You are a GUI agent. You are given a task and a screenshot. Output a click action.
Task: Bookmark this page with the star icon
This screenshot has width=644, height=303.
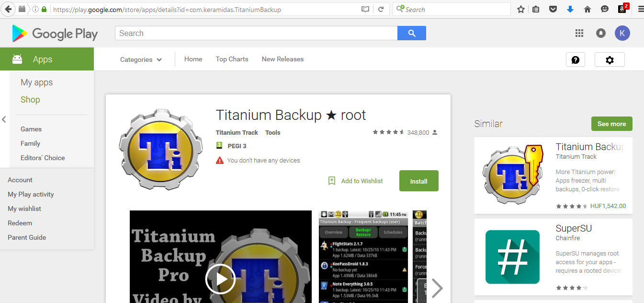point(521,9)
